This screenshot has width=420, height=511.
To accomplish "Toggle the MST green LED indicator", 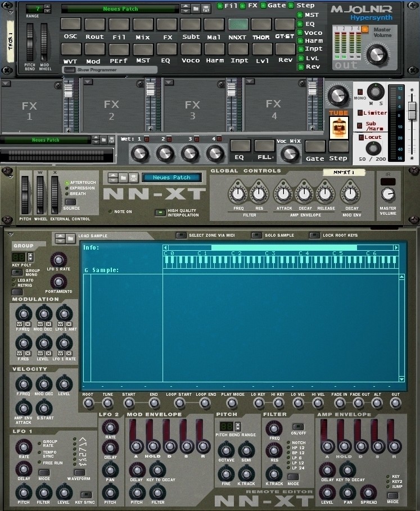I will tap(300, 15).
